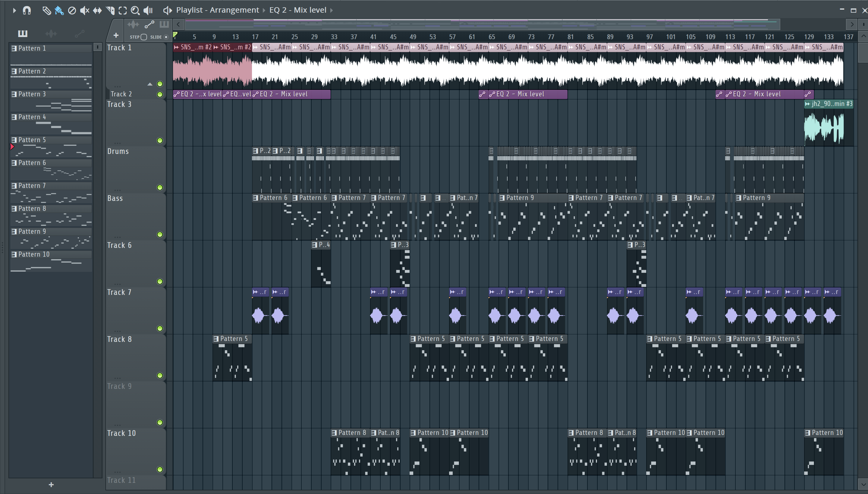Image resolution: width=868 pixels, height=494 pixels.
Task: Select the Mute tool
Action: tap(84, 11)
